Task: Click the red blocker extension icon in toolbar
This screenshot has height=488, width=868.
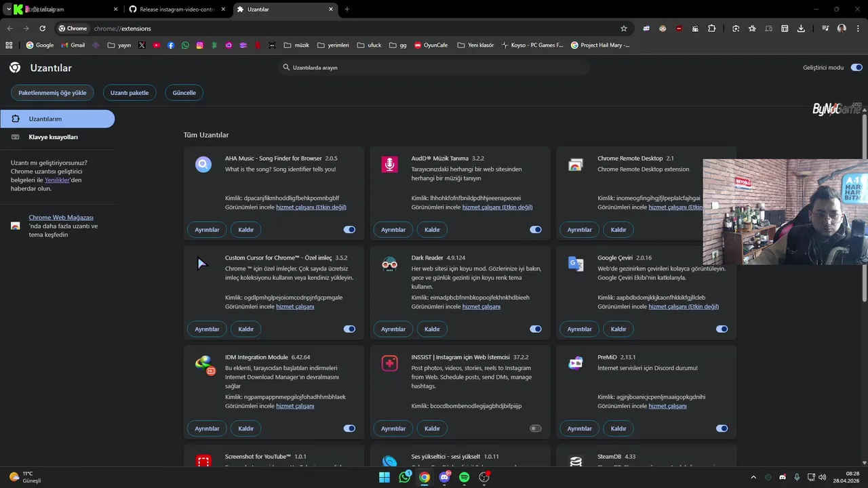Action: click(679, 28)
